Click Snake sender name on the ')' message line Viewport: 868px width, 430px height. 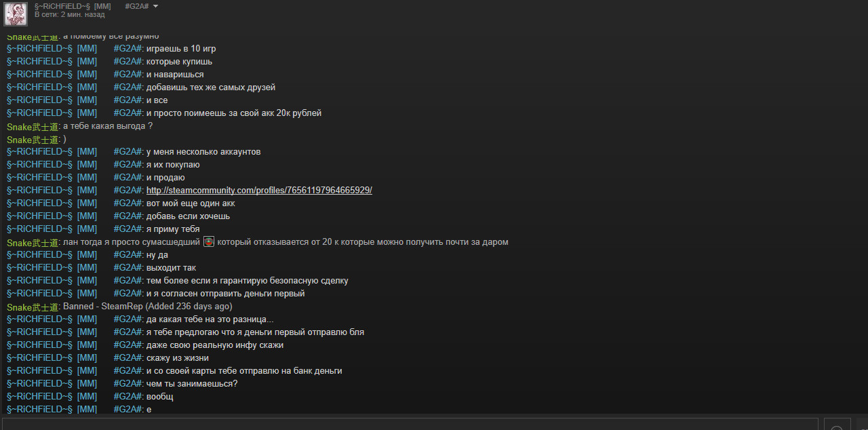coord(33,139)
